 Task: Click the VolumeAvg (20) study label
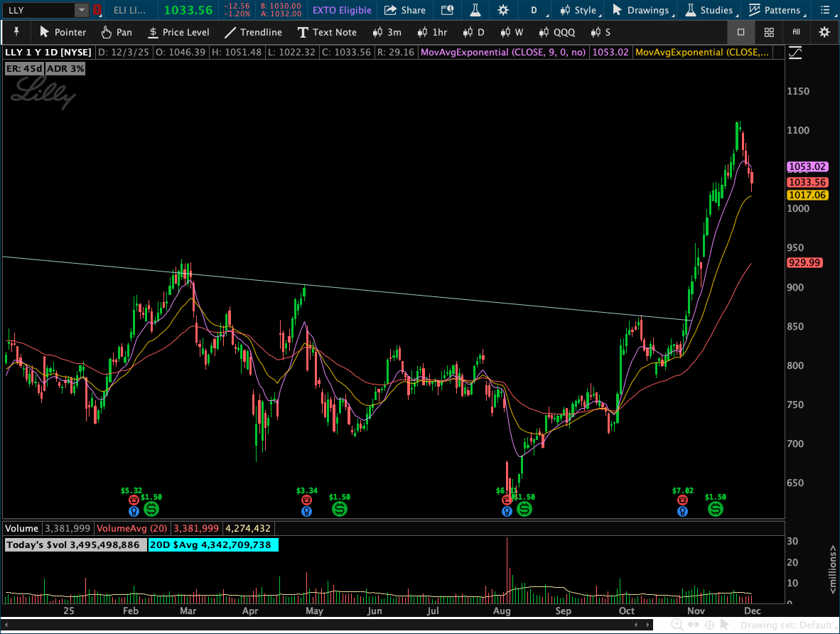point(131,528)
